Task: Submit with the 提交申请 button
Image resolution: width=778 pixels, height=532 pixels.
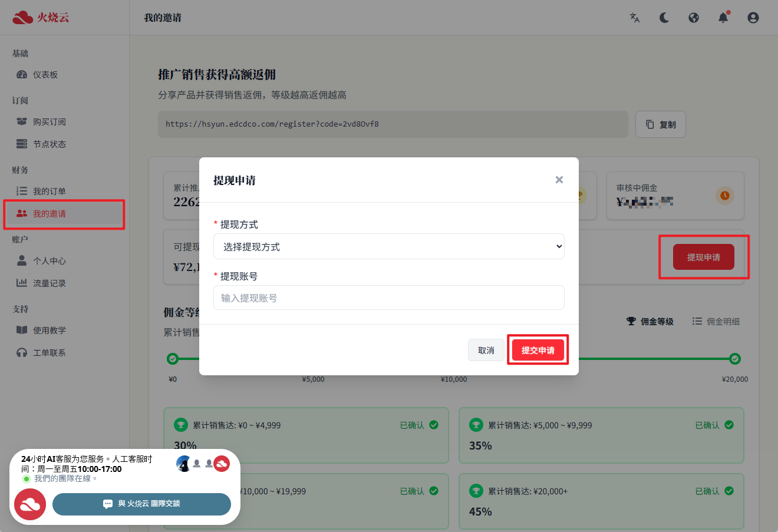Action: [538, 351]
